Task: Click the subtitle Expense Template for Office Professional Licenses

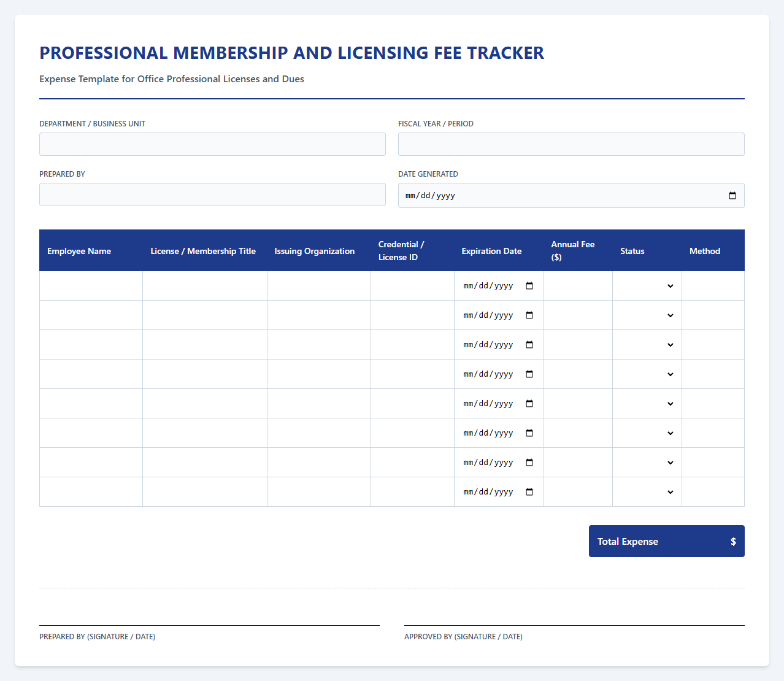Action: point(172,79)
